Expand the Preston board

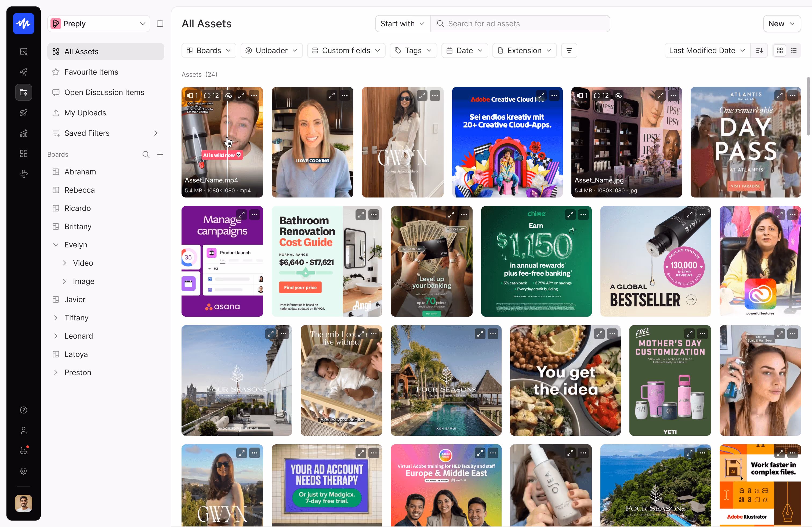[56, 373]
